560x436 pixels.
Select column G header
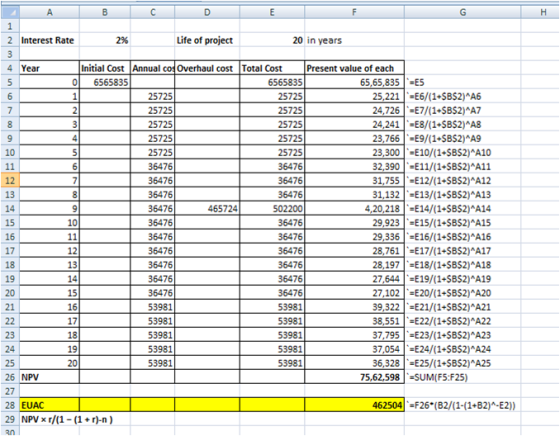pos(462,12)
